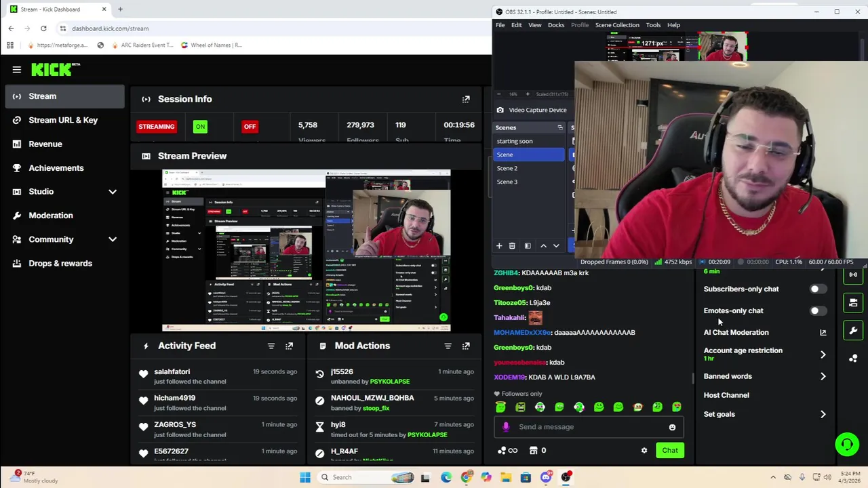Open the OBS Help menu

673,25
